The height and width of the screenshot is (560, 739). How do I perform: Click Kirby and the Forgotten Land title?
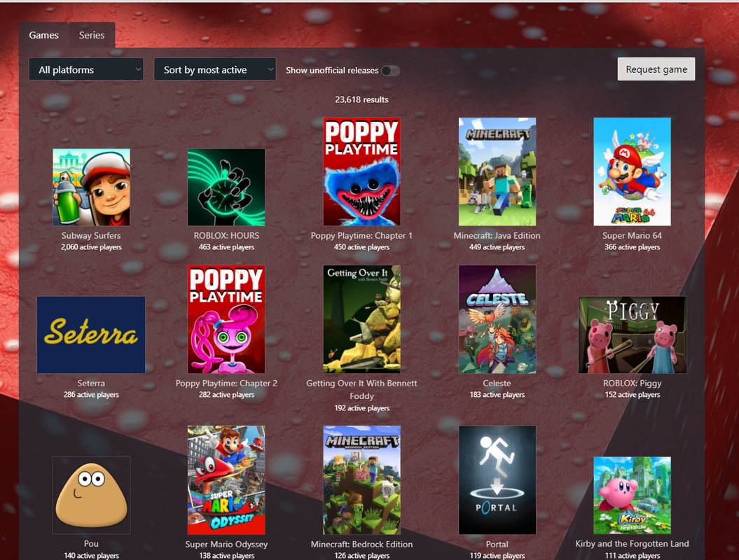(632, 543)
